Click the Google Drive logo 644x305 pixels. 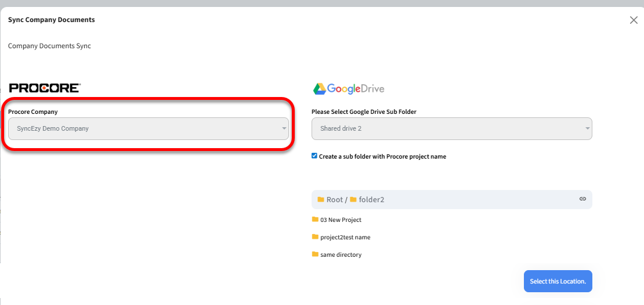[349, 89]
